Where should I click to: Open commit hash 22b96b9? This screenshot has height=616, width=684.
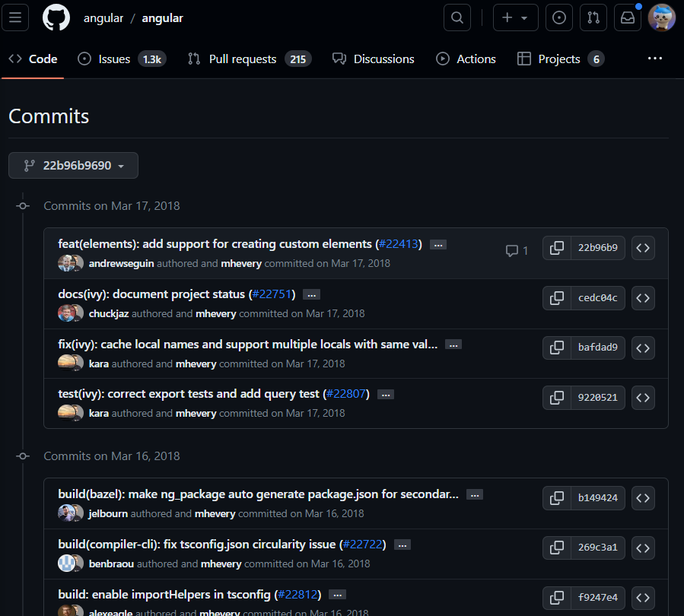[597, 248]
